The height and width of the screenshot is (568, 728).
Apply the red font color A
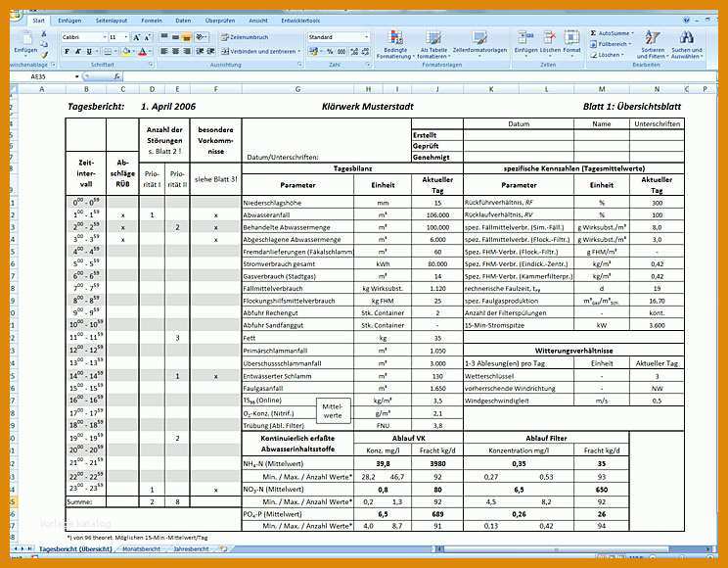[143, 51]
